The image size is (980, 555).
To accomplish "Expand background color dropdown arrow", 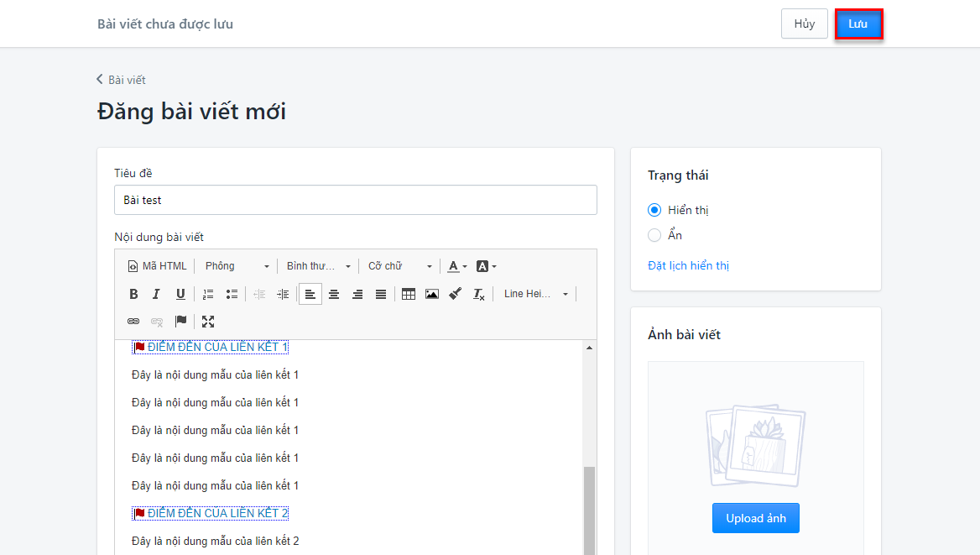I will click(494, 266).
